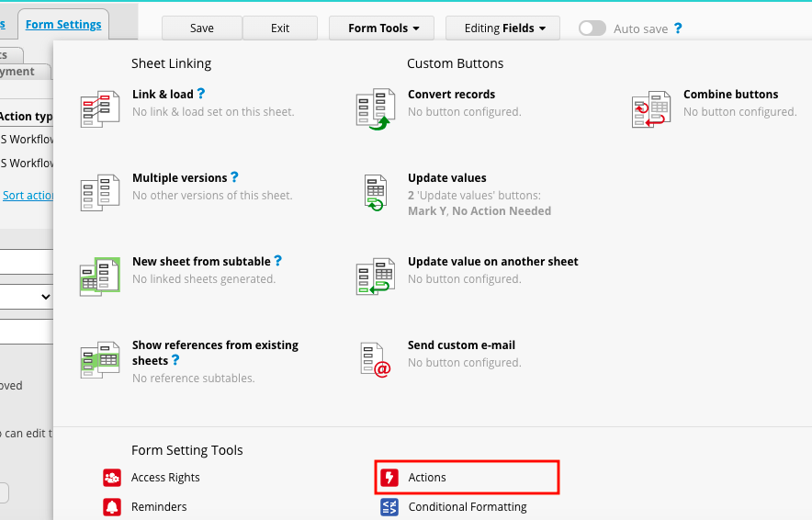This screenshot has height=520, width=812.
Task: Open help for Auto save question mark
Action: point(678,28)
